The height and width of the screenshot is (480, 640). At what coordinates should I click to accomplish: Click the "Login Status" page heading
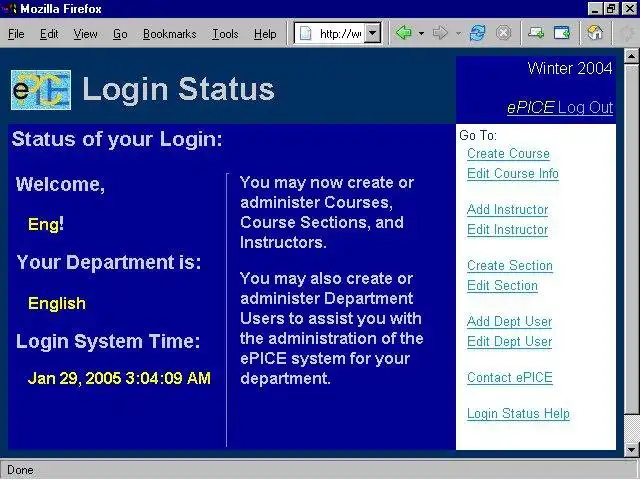pyautogui.click(x=179, y=89)
